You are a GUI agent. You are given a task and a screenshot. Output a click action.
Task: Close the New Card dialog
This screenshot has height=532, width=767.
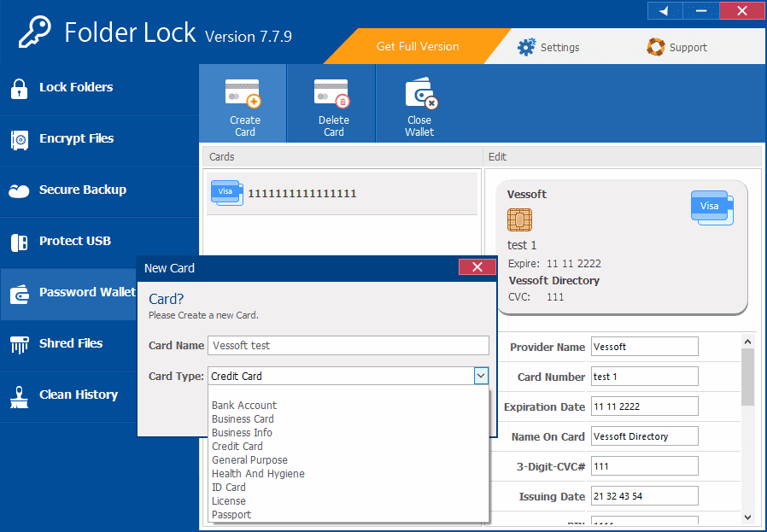[x=477, y=267]
